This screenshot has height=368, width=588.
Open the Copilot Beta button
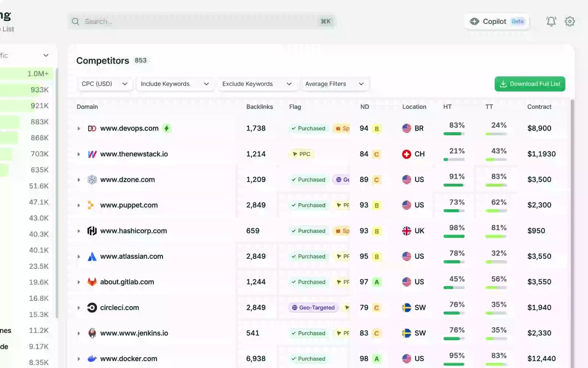tap(497, 21)
